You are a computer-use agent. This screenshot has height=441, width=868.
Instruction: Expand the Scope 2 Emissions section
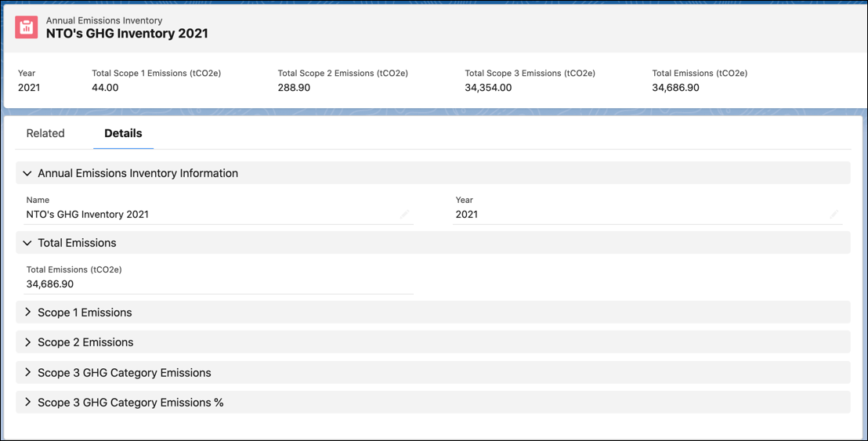tap(433, 342)
